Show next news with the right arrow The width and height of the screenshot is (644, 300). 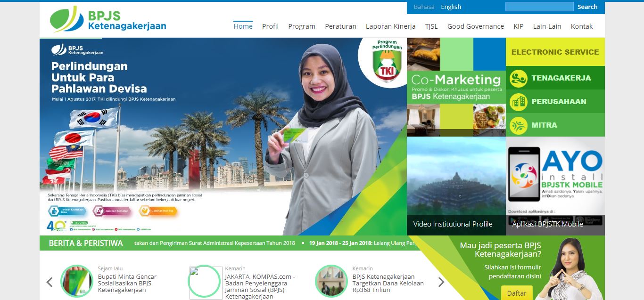tap(441, 282)
